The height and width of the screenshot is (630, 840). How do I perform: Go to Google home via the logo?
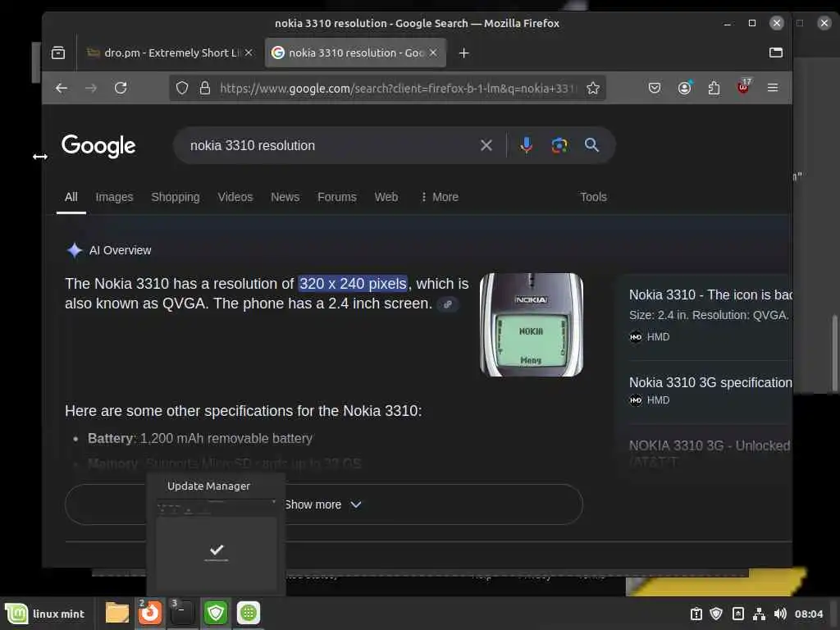(x=98, y=146)
